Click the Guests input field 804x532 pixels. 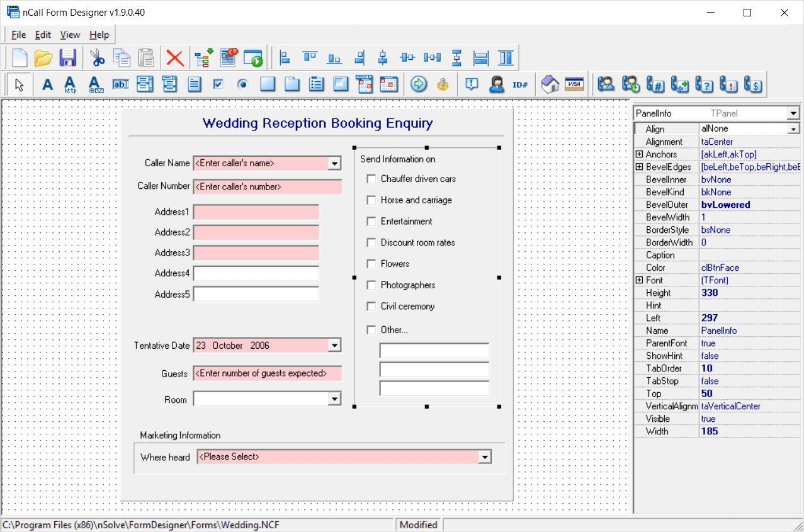click(268, 373)
